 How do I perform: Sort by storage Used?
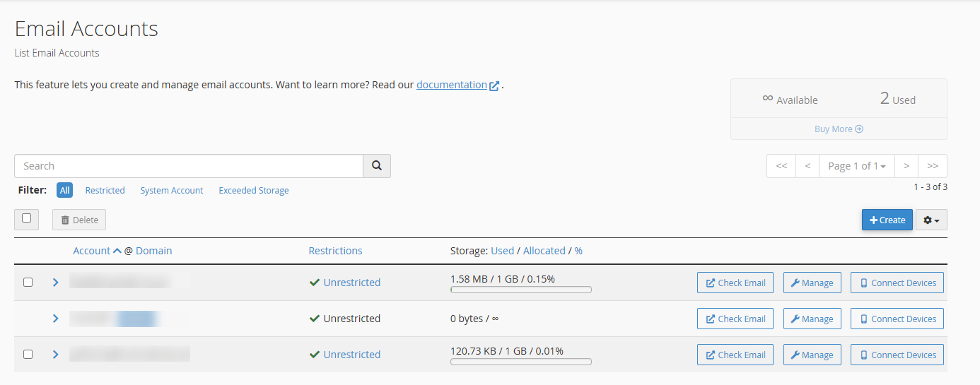(503, 251)
